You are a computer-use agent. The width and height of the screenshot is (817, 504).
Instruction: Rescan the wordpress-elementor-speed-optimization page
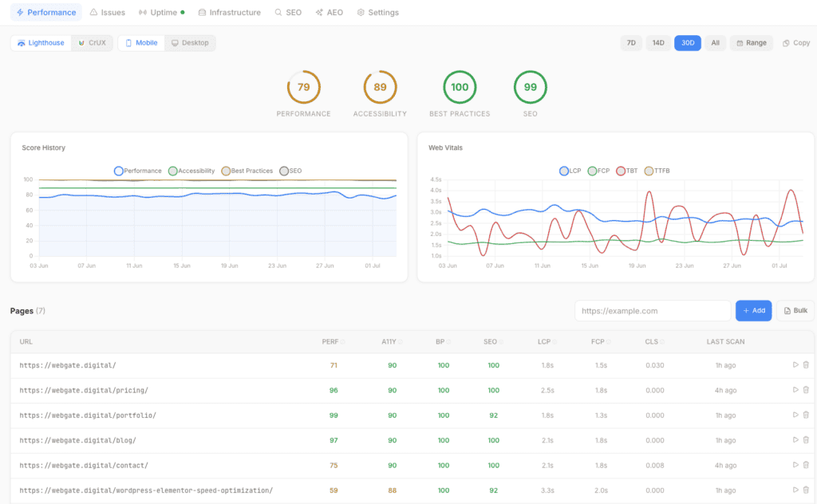coord(795,490)
